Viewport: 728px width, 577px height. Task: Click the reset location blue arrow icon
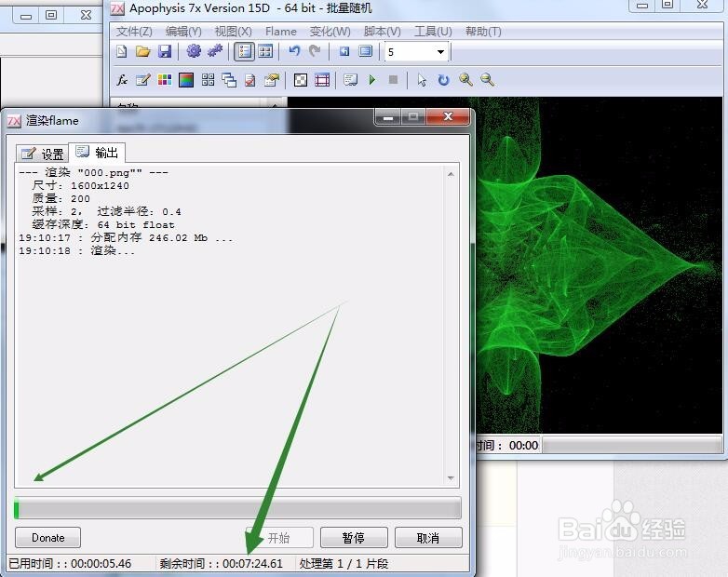[x=344, y=51]
